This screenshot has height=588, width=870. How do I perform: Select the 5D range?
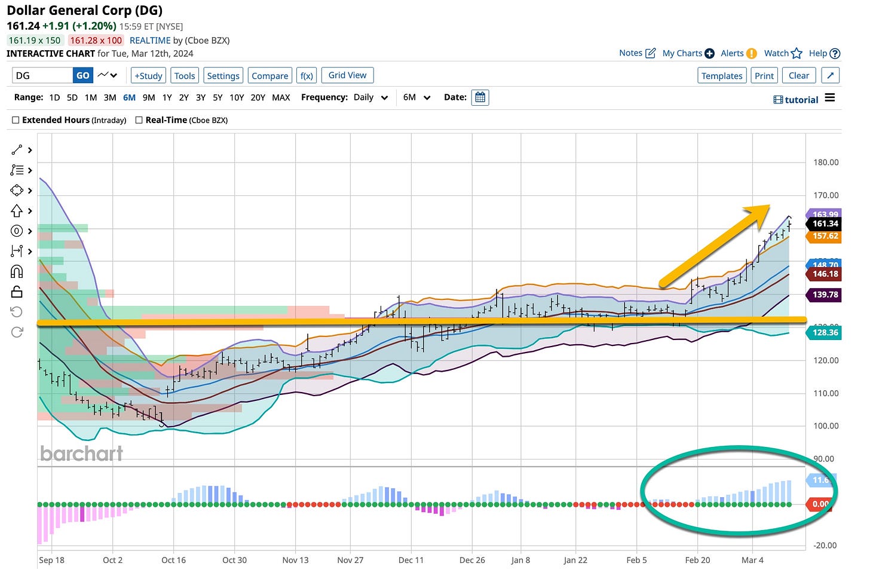[72, 97]
